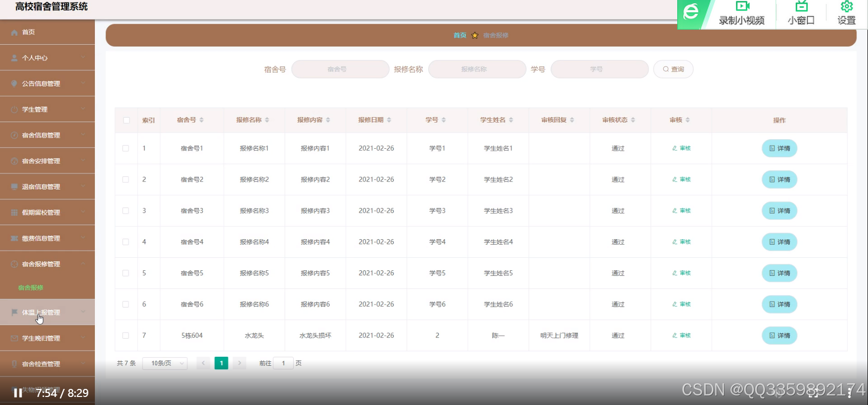
Task: Click the grid icon for 假期留校管理
Action: (14, 213)
